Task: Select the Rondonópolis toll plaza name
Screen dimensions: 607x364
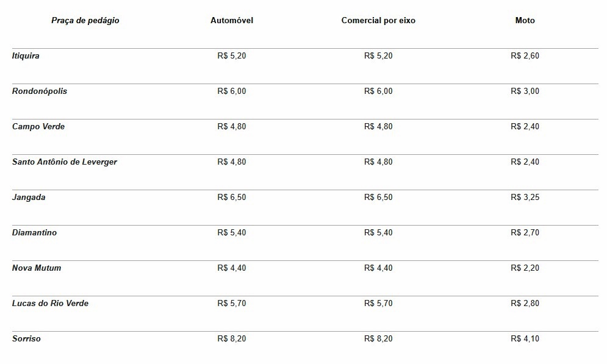Action: coord(40,91)
